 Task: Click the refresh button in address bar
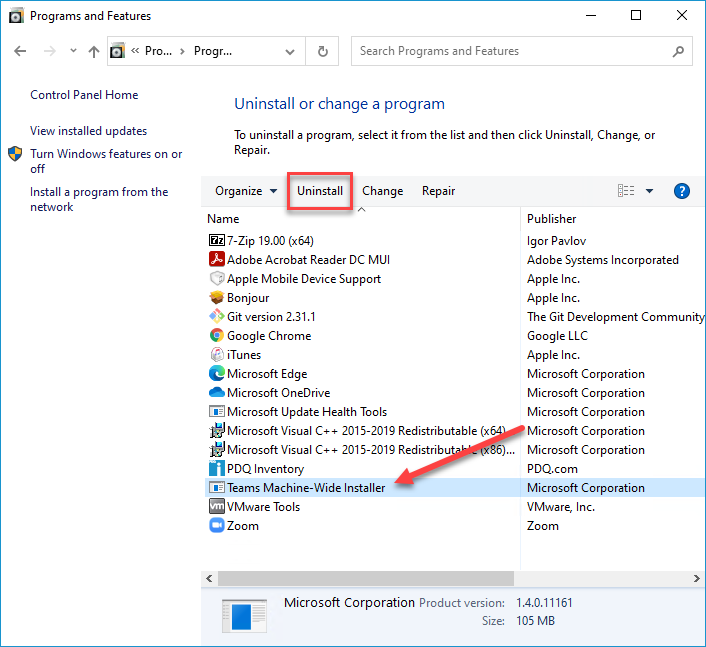[x=322, y=51]
